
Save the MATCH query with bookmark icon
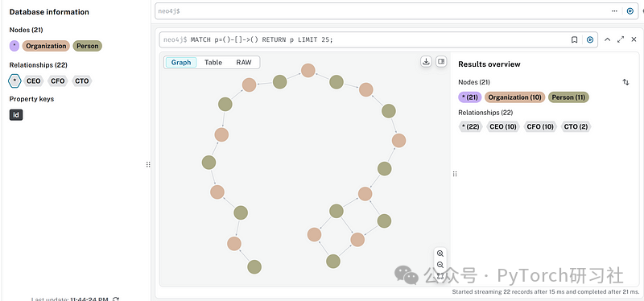click(x=574, y=39)
